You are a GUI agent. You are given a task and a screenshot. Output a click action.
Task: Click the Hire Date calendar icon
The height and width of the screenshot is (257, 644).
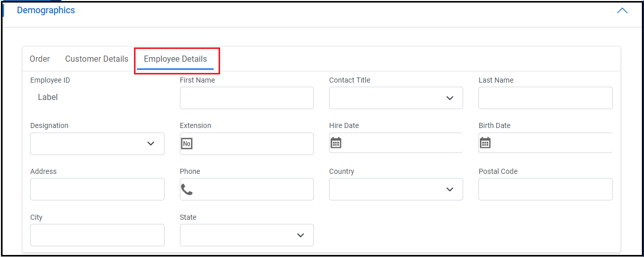[336, 143]
